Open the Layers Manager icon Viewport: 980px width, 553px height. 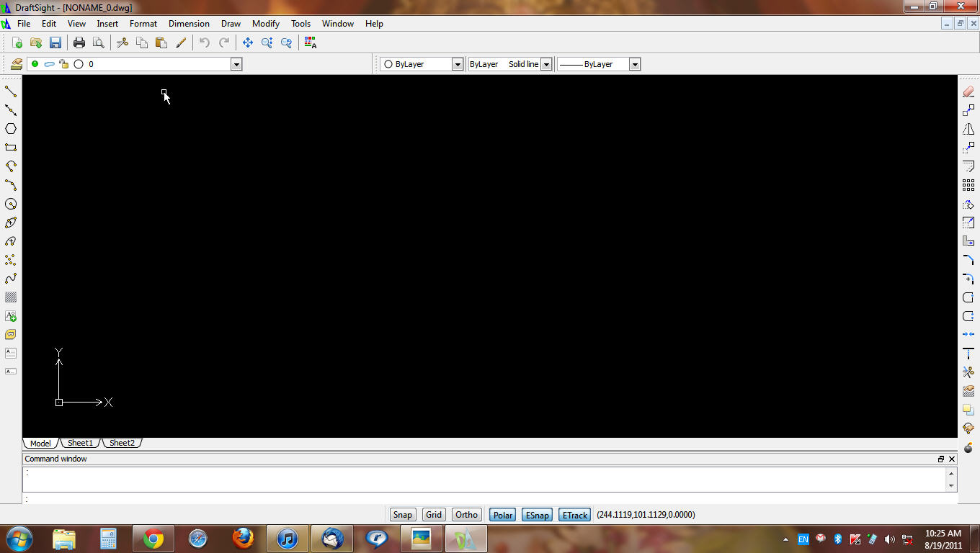tap(17, 64)
